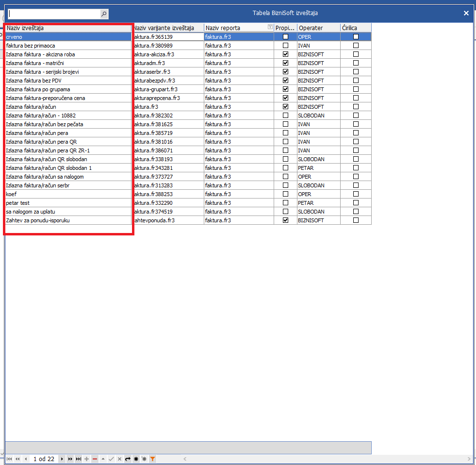Click the orange filter funnel icon
Viewport: 476px width, 465px height.
(152, 459)
